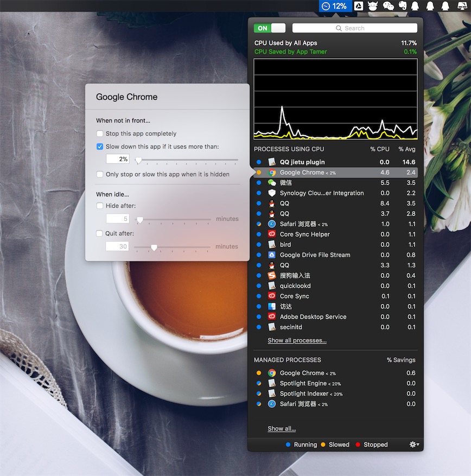Select the Spotlight Engine managed row
The height and width of the screenshot is (476, 471).
pyautogui.click(x=335, y=383)
